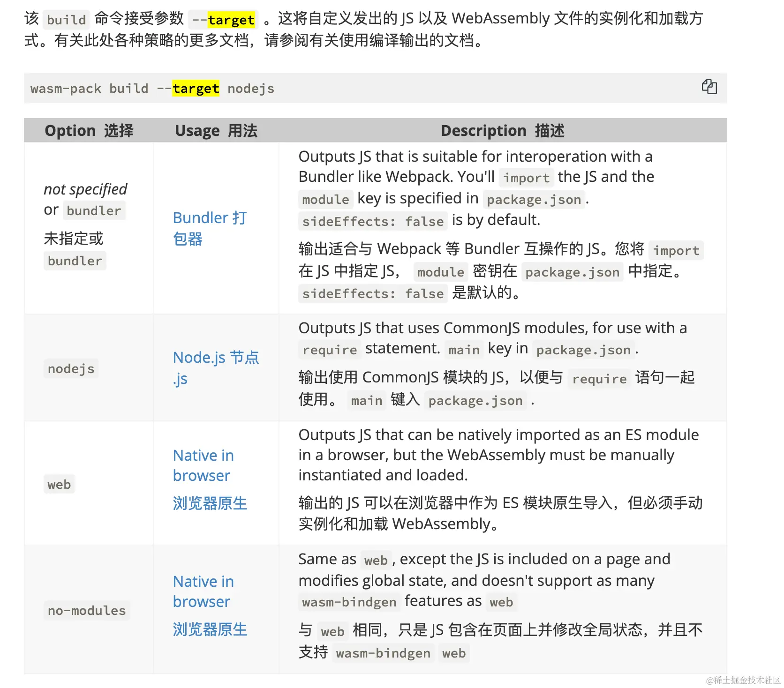Open the Bundler 打包器 link
This screenshot has width=784, height=688.
coord(210,228)
